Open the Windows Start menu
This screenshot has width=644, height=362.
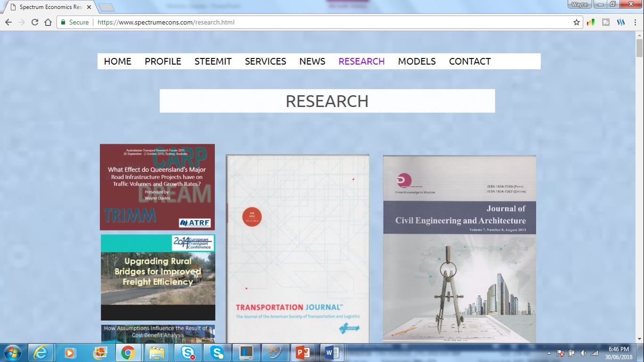coord(12,353)
